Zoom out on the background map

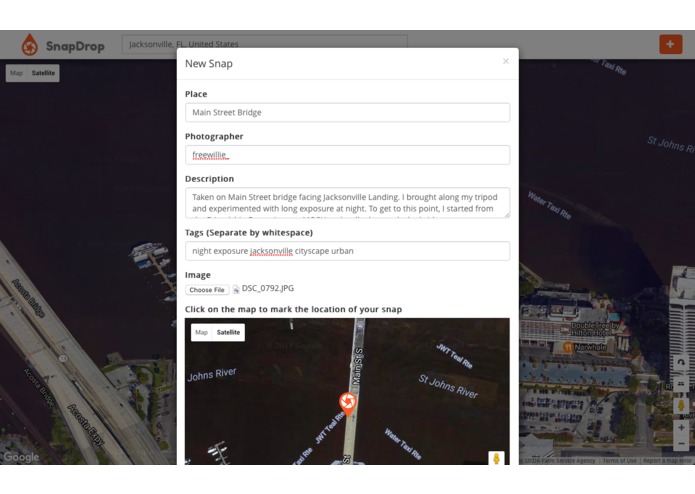point(681,443)
